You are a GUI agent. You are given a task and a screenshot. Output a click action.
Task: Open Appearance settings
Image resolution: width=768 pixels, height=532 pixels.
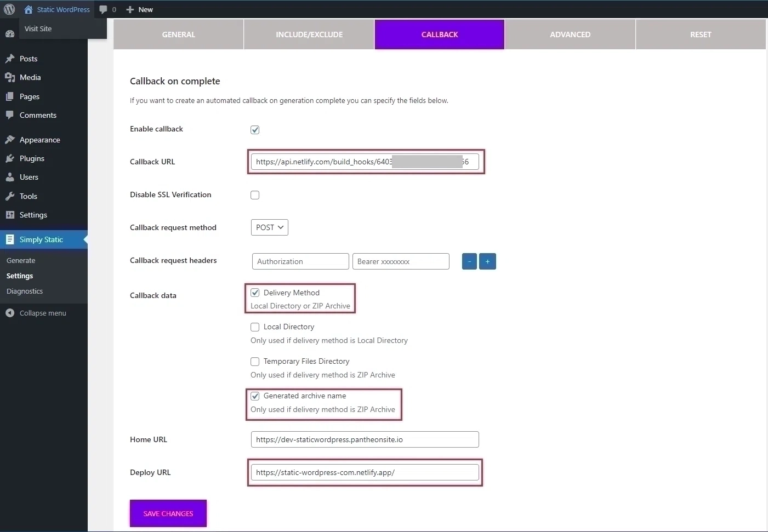(39, 140)
